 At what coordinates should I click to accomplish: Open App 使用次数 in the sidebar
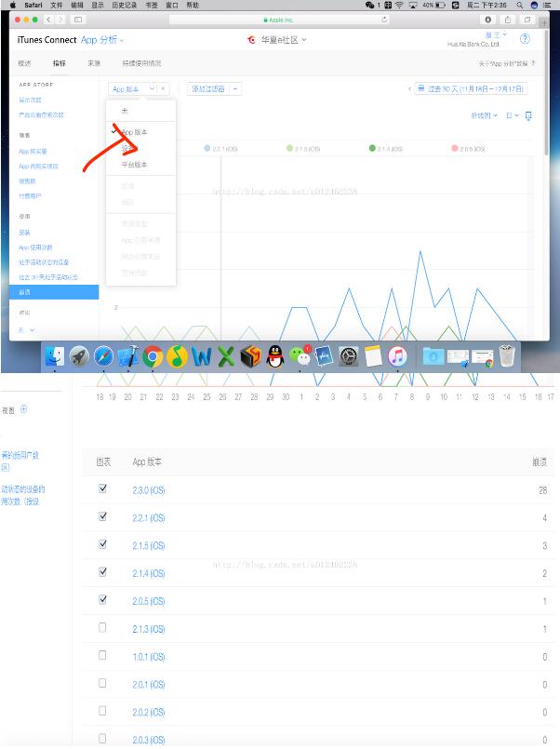tap(35, 247)
